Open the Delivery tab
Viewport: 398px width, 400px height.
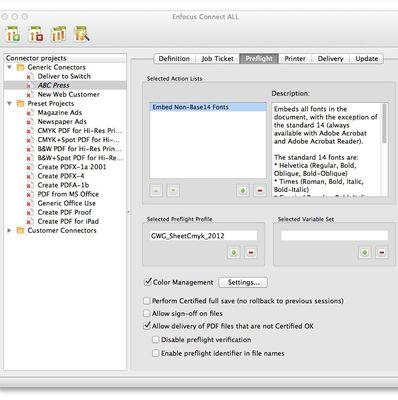pos(330,59)
